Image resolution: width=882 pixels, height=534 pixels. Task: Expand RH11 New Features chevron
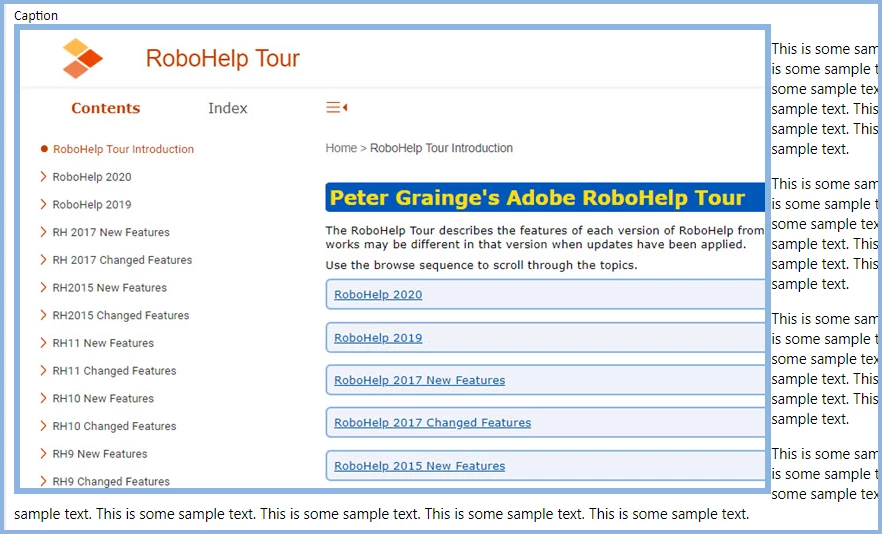[x=43, y=343]
